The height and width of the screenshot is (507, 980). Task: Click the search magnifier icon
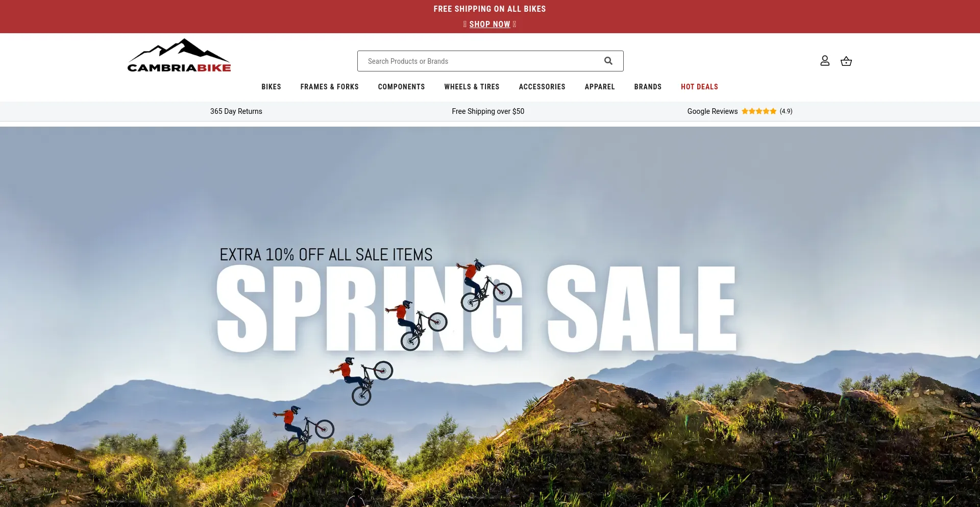[608, 61]
